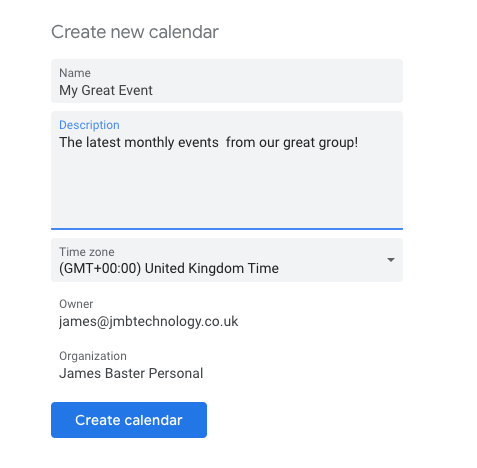Screen dimensions: 477x468
Task: Click 'James Baster Personal' organization text
Action: pyautogui.click(x=131, y=373)
